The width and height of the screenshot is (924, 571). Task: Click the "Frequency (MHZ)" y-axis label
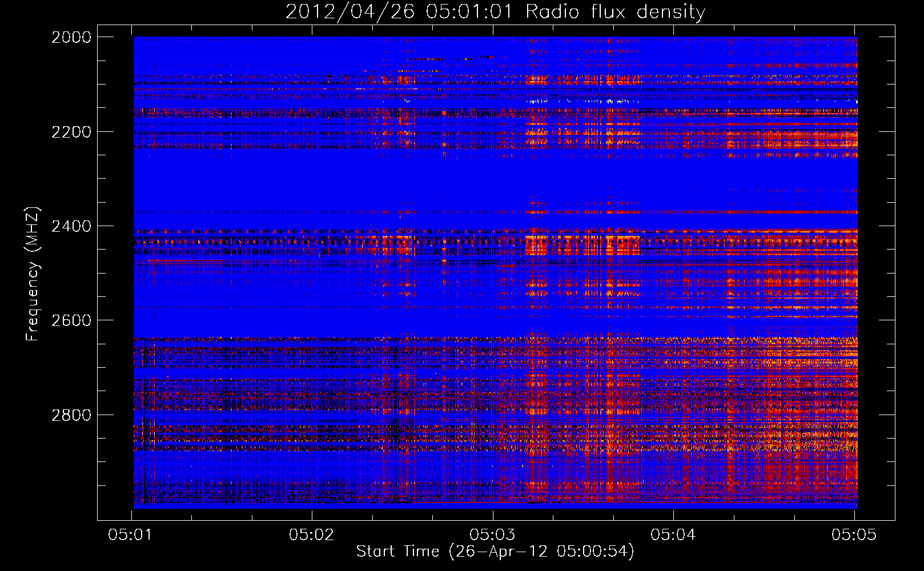coord(33,274)
